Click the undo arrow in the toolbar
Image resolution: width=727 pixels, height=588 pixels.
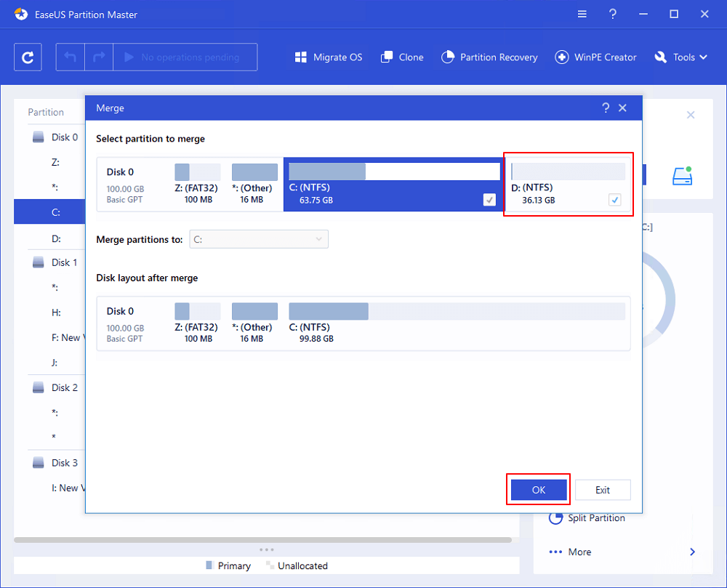[70, 57]
